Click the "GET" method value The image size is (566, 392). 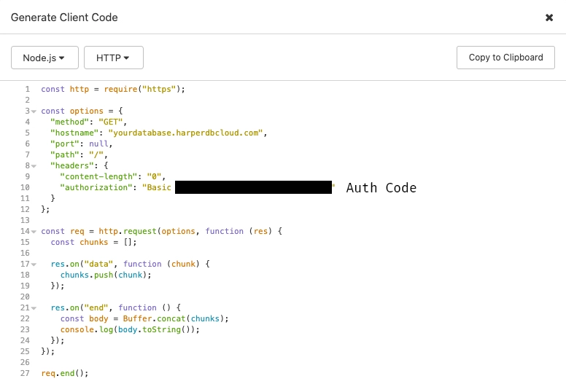coord(110,122)
